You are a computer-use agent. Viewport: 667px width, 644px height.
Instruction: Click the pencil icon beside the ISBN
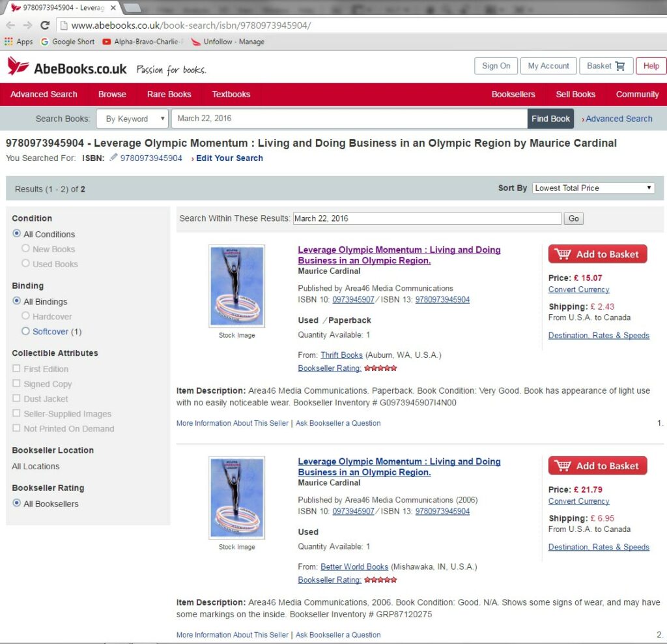[x=113, y=158]
